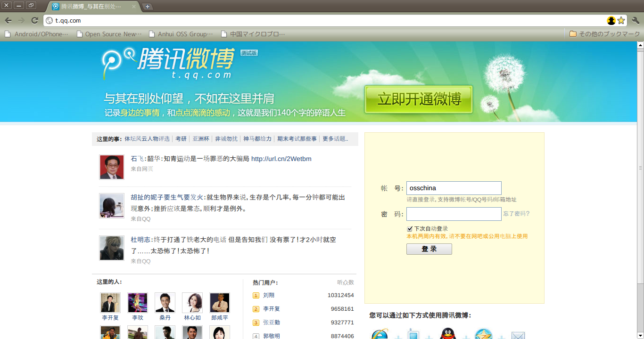Bookmark this page with the star icon
The height and width of the screenshot is (339, 644).
coord(621,21)
